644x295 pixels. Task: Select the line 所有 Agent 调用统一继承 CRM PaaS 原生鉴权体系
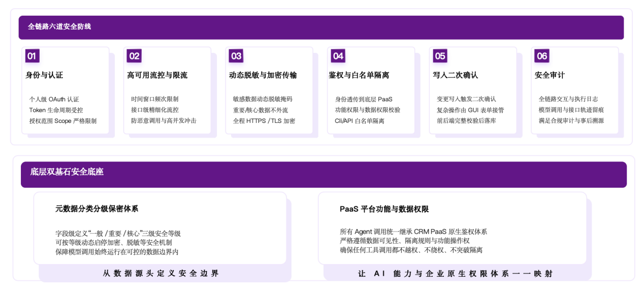click(x=413, y=232)
